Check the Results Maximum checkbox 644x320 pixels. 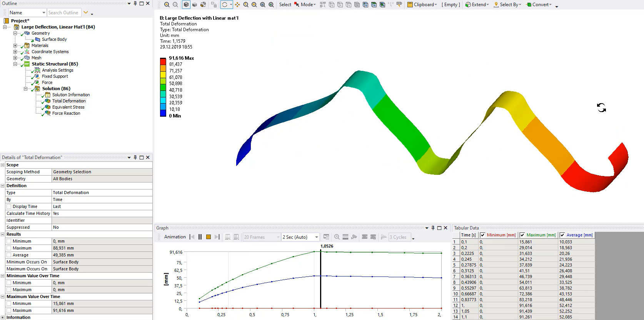pos(9,248)
